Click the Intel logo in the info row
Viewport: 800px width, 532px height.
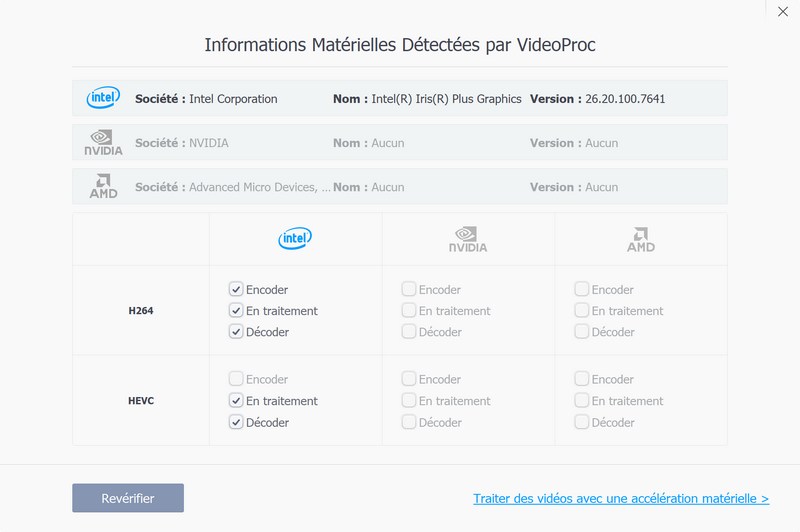tap(103, 97)
